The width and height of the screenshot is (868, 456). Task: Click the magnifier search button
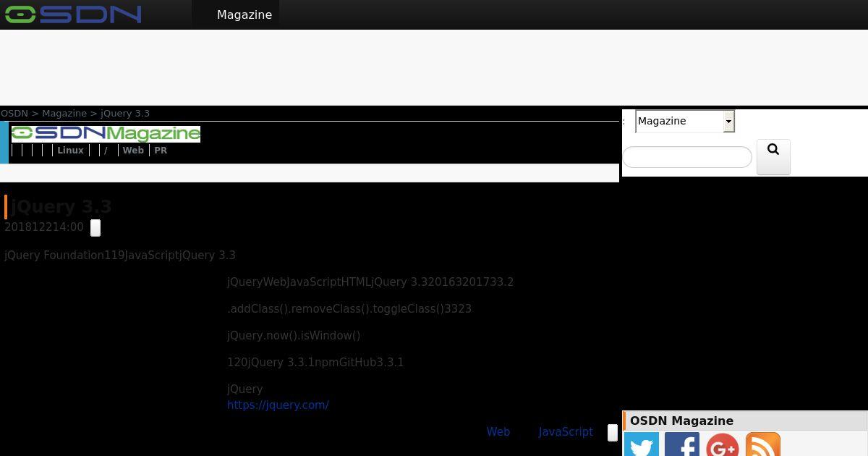[x=773, y=157]
